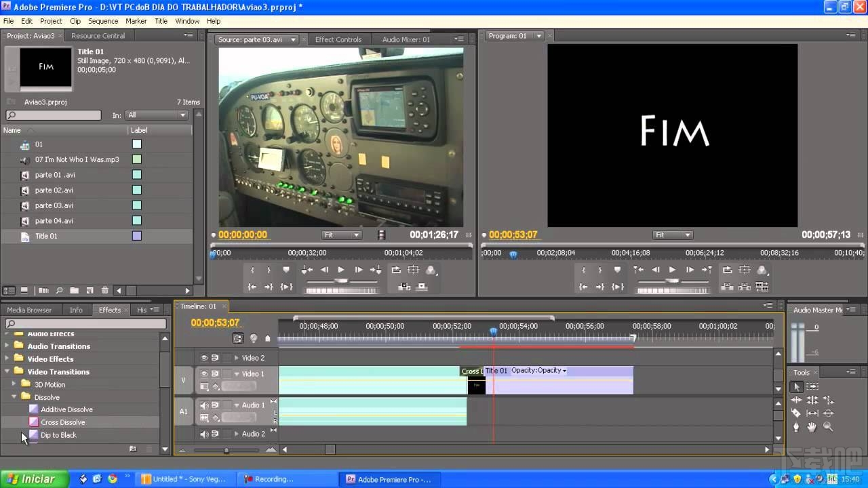Mute the Audio 2 track speaker icon
This screenshot has width=868, height=488.
(204, 433)
